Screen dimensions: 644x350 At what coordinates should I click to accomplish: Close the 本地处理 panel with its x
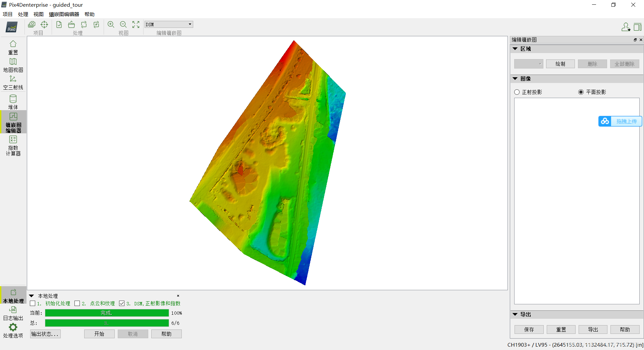178,296
